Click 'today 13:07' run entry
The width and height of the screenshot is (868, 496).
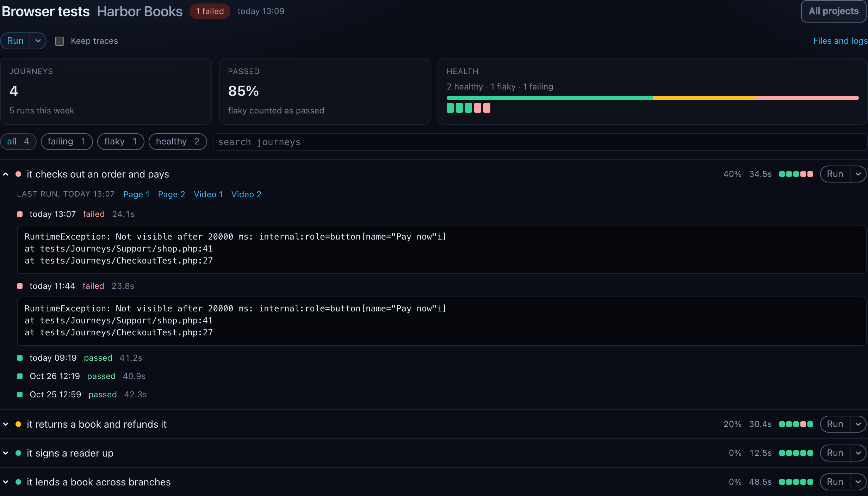point(52,214)
